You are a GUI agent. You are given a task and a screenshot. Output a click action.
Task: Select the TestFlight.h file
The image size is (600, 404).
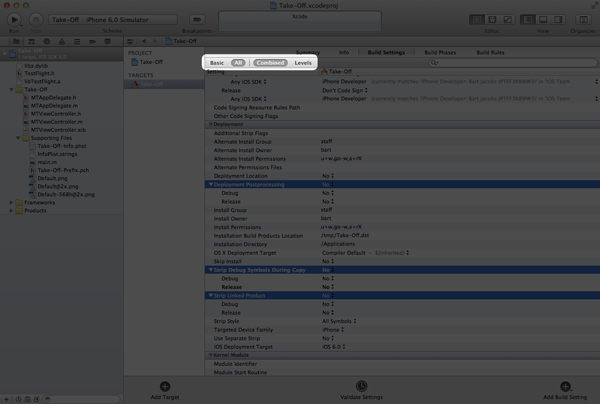pyautogui.click(x=39, y=73)
